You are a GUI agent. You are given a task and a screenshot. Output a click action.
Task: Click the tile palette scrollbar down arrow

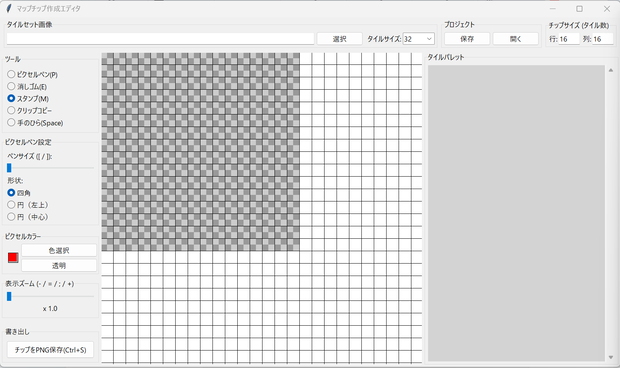(x=611, y=357)
